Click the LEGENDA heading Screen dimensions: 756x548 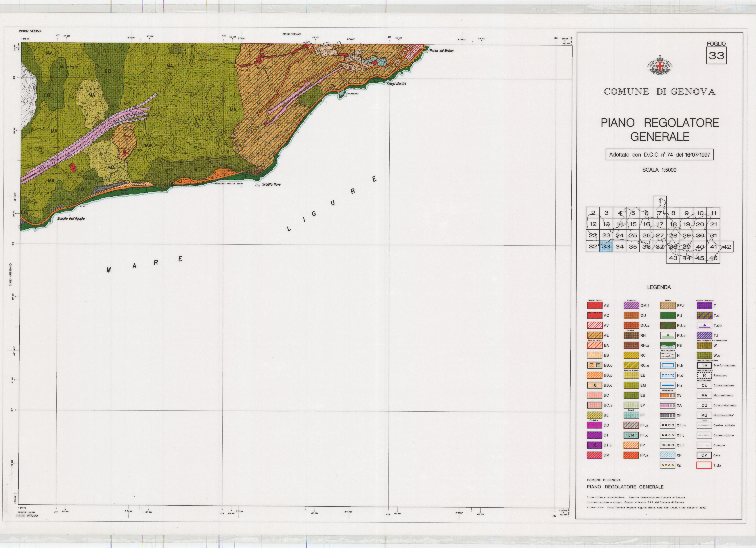coord(659,287)
